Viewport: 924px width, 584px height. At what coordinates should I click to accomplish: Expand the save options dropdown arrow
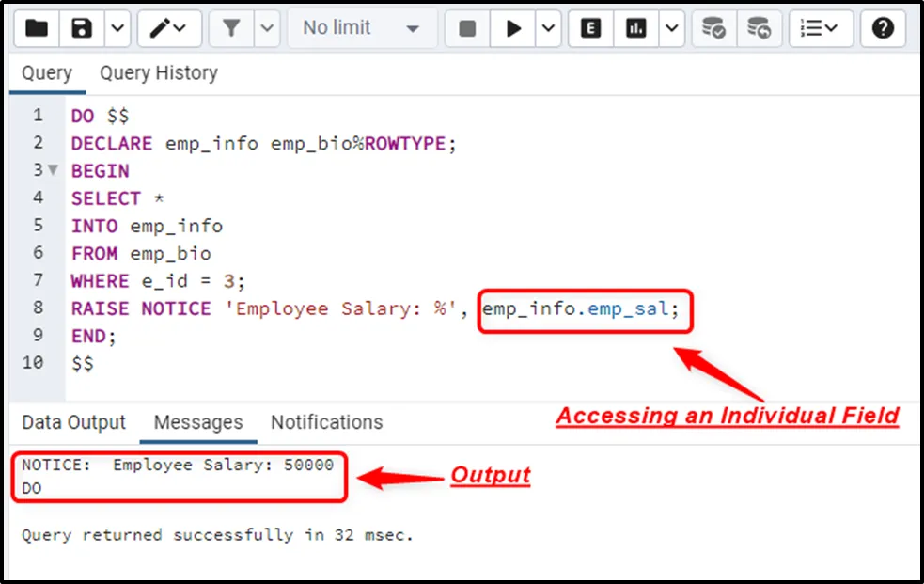click(x=117, y=28)
